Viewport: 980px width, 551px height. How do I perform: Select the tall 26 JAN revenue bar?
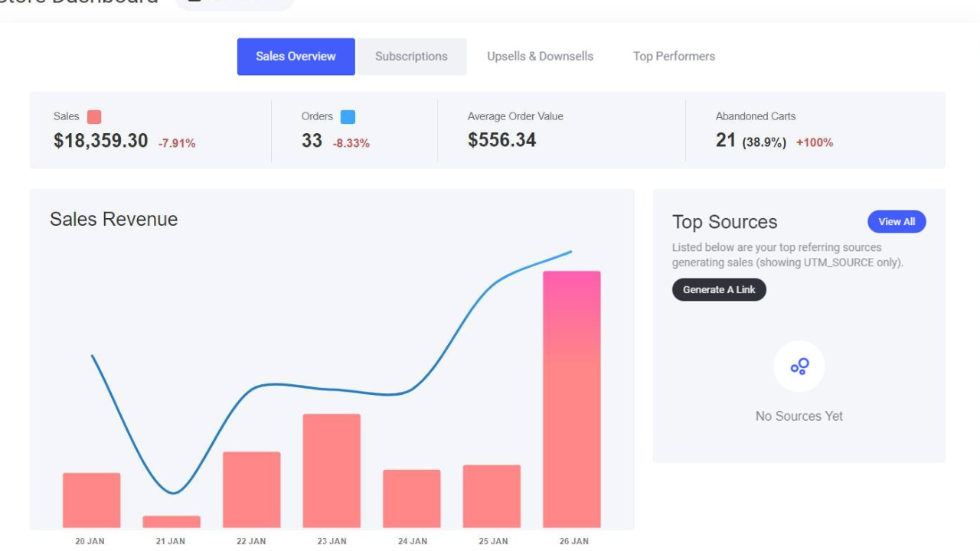point(571,398)
